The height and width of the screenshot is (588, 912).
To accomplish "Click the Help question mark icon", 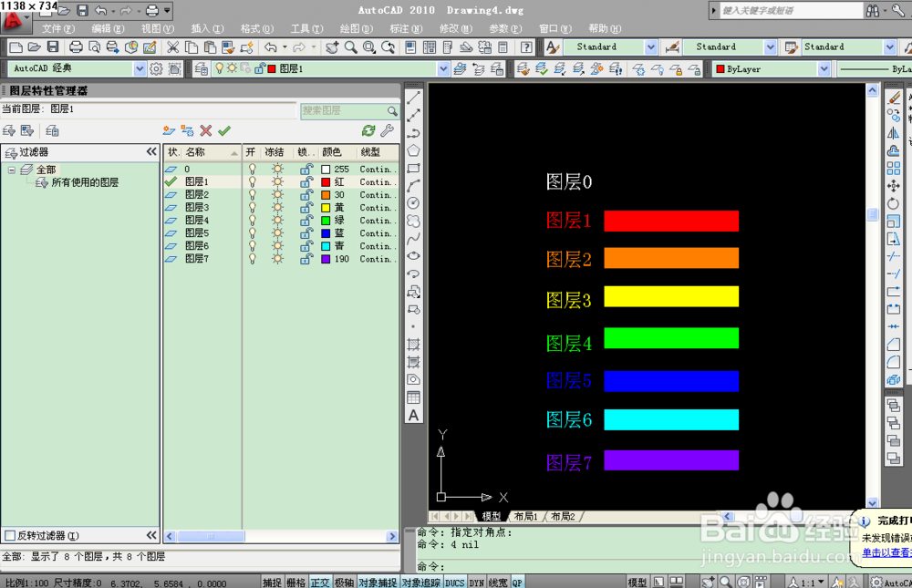I will [526, 47].
